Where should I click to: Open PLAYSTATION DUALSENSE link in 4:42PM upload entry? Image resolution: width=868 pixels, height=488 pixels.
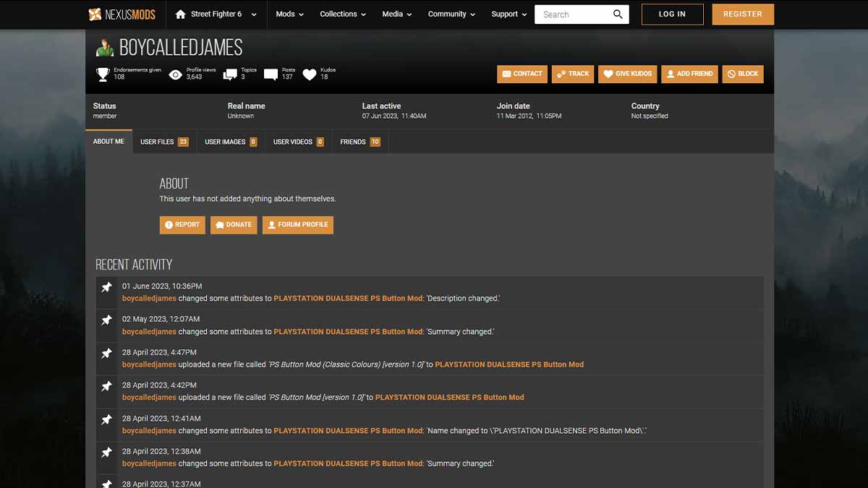[x=450, y=398]
